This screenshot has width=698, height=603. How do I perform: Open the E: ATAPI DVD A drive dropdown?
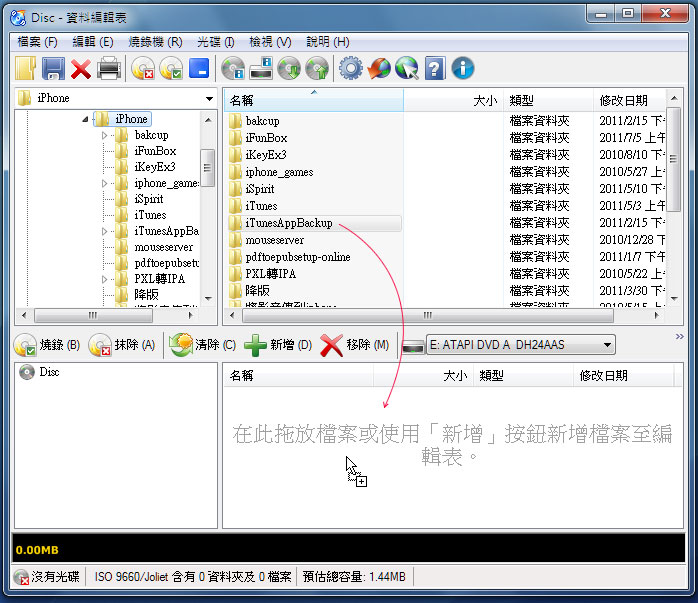point(521,345)
